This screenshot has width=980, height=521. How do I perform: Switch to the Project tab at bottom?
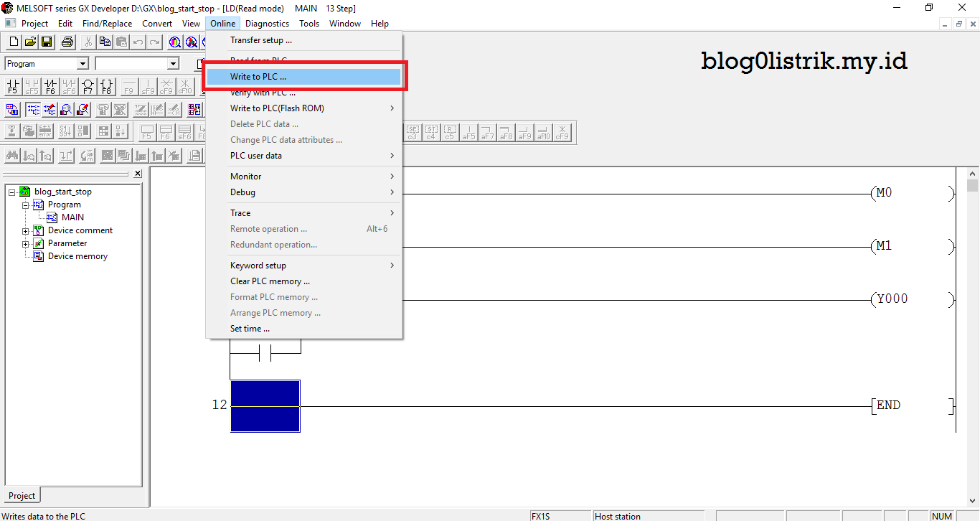click(22, 495)
